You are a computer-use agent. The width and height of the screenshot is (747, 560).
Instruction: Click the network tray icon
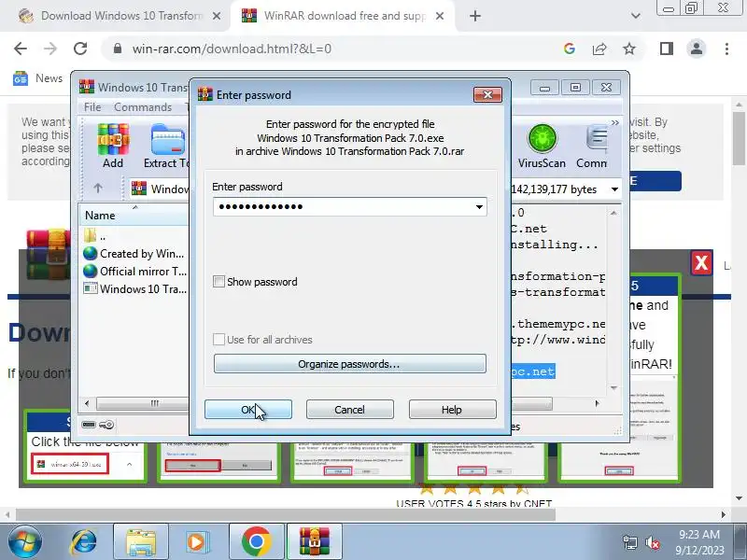pyautogui.click(x=629, y=542)
